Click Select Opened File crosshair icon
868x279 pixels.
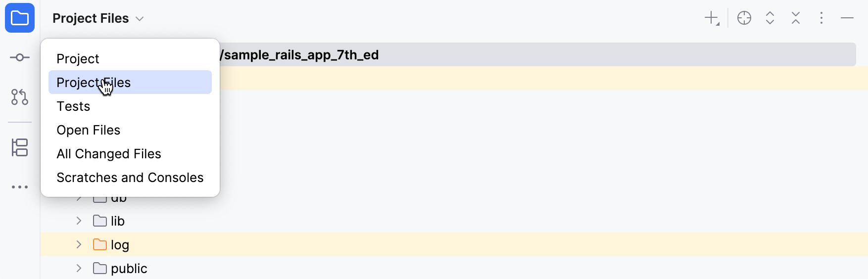[x=744, y=18]
